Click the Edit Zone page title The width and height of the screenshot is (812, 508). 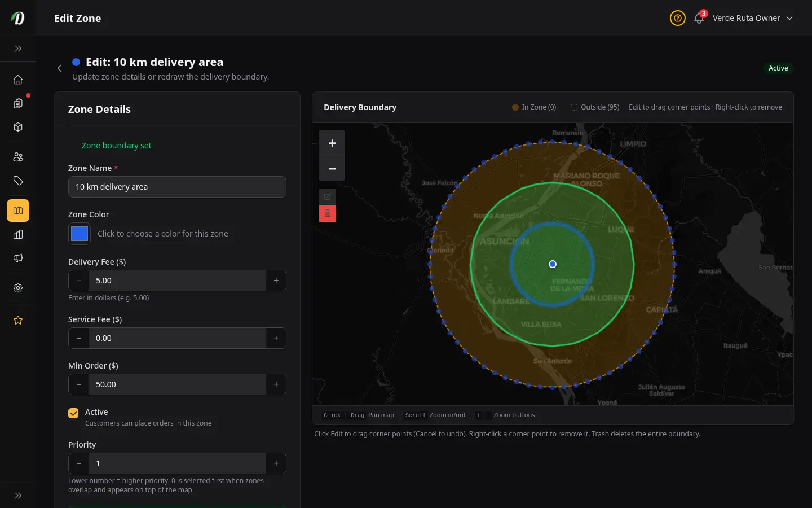tap(78, 18)
